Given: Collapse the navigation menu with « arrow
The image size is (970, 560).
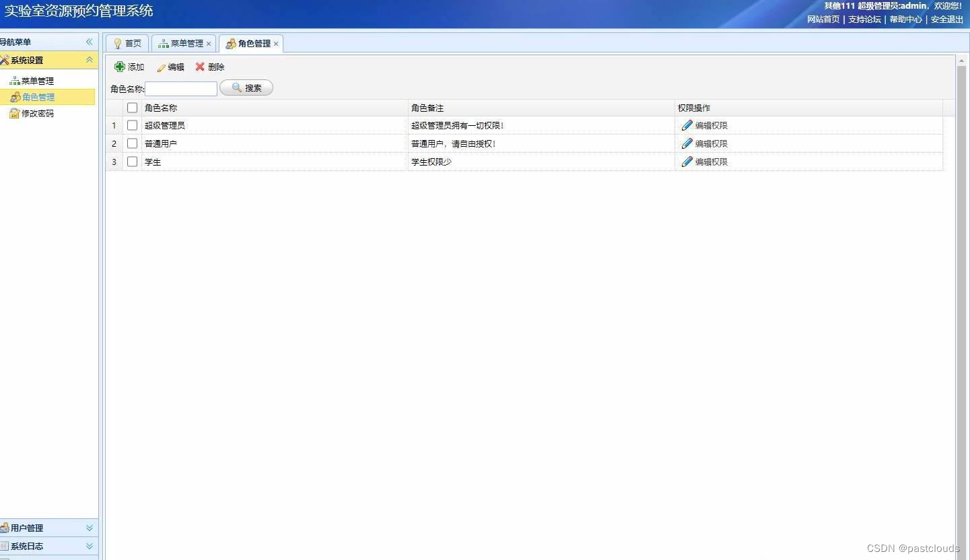Looking at the screenshot, I should 88,42.
